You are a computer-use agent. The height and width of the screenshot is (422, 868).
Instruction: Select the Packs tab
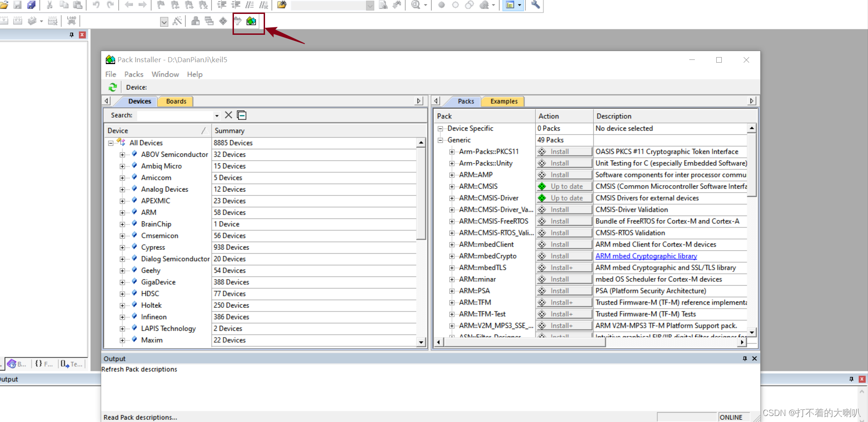pos(466,101)
